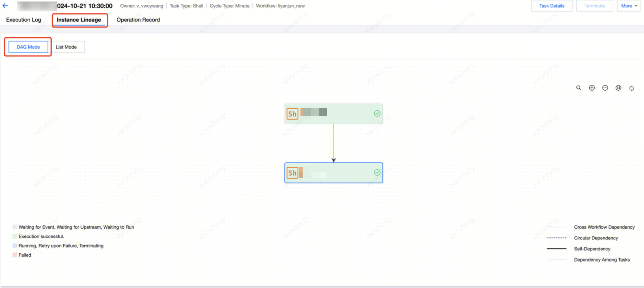Click success checkmark on selected lower node
The height and width of the screenshot is (288, 644).
377,172
